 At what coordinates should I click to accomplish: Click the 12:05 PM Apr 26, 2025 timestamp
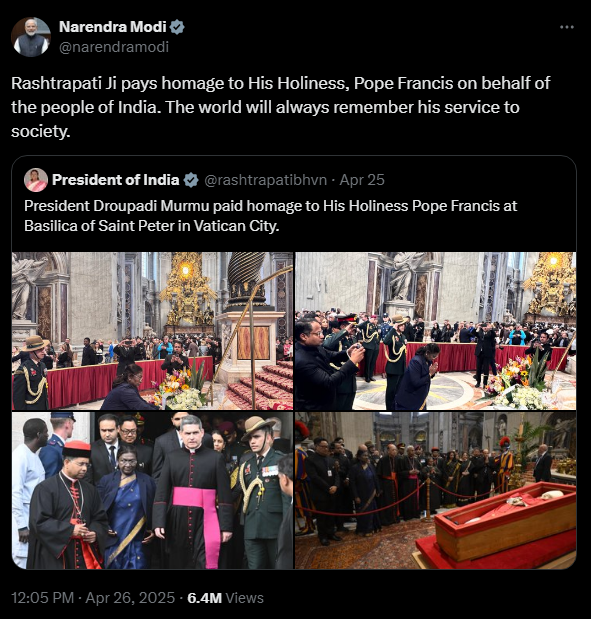pyautogui.click(x=93, y=598)
